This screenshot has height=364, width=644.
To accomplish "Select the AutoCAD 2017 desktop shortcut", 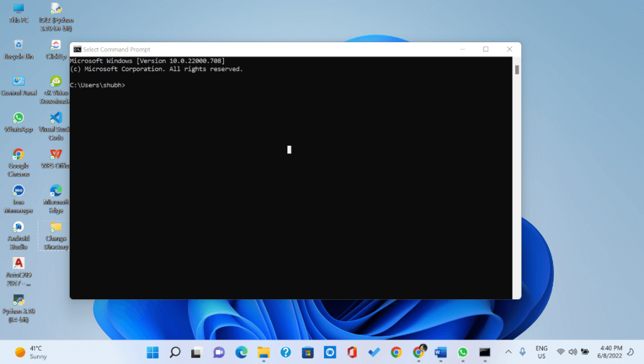I will (18, 272).
